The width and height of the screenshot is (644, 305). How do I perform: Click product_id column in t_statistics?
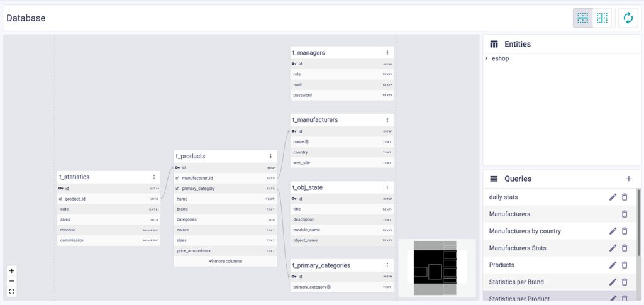108,199
